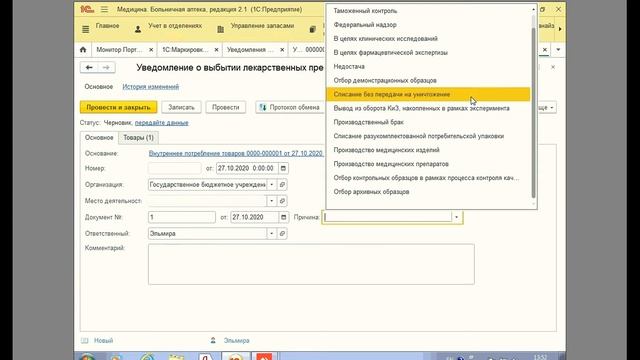Focus the Причина input field
The image size is (640, 360).
coord(387,217)
